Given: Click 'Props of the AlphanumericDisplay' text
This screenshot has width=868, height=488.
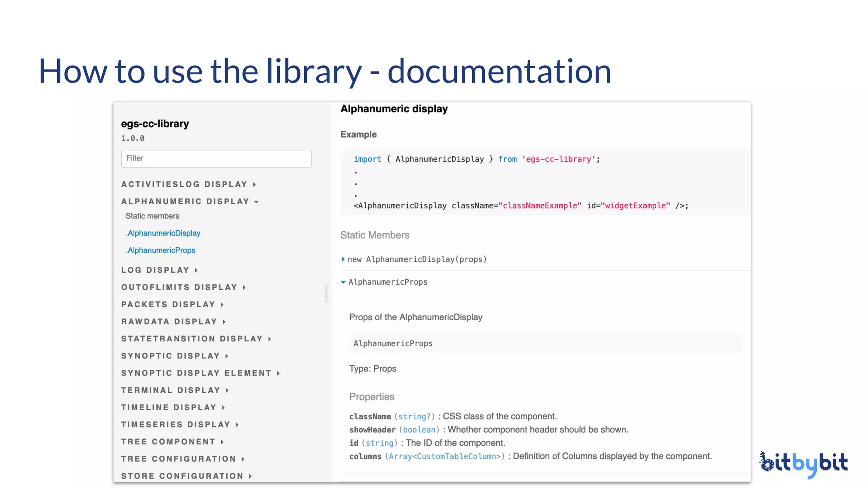Looking at the screenshot, I should pos(416,317).
